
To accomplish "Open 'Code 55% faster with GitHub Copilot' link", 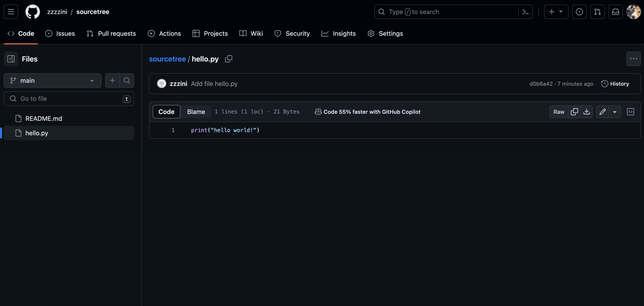I will 367,112.
